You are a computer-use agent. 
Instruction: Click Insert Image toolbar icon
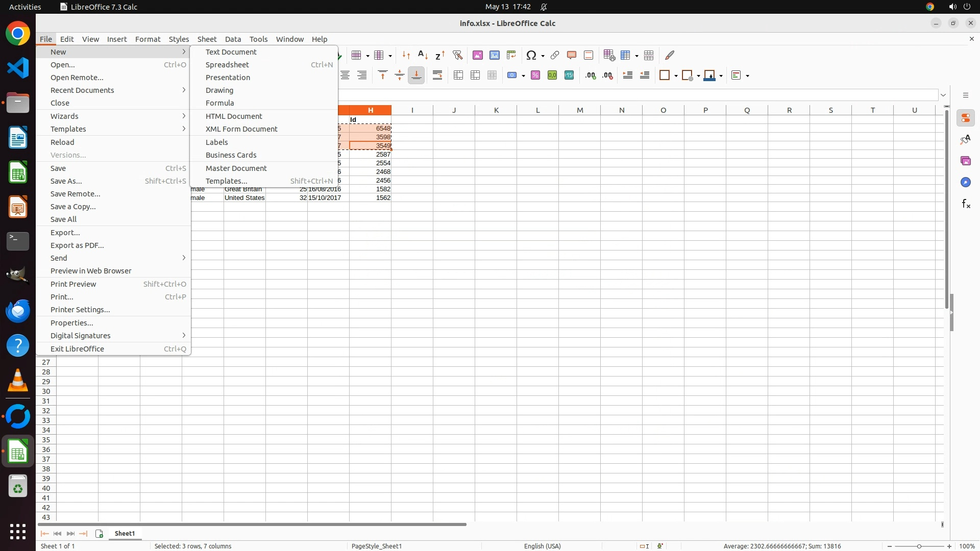pyautogui.click(x=478, y=55)
